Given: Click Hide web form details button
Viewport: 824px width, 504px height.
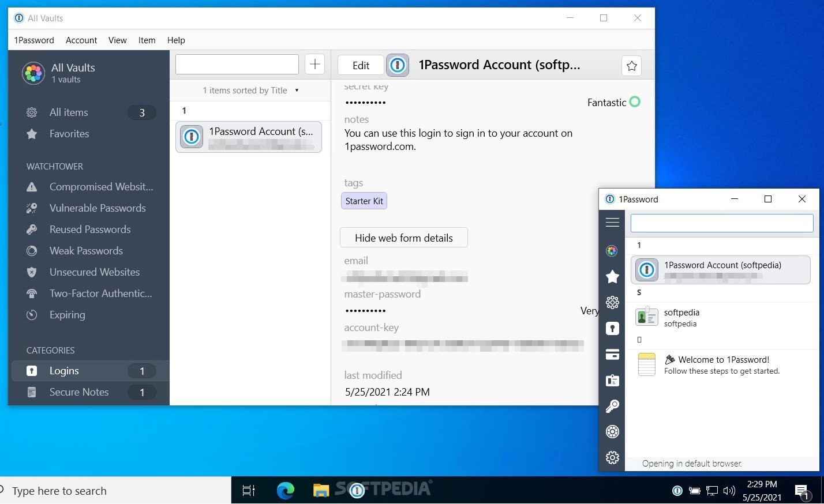Looking at the screenshot, I should (404, 238).
